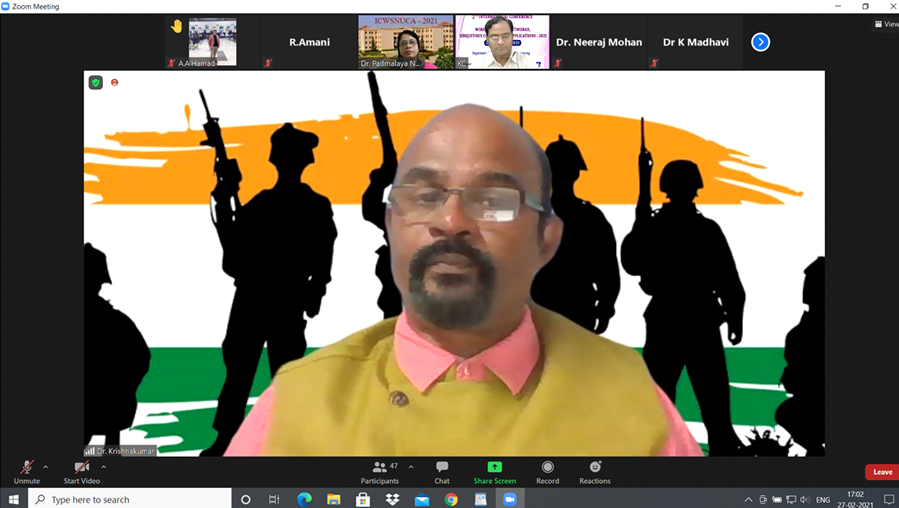Open the Reactions picker
Image resolution: width=899 pixels, height=508 pixels.
pos(594,471)
